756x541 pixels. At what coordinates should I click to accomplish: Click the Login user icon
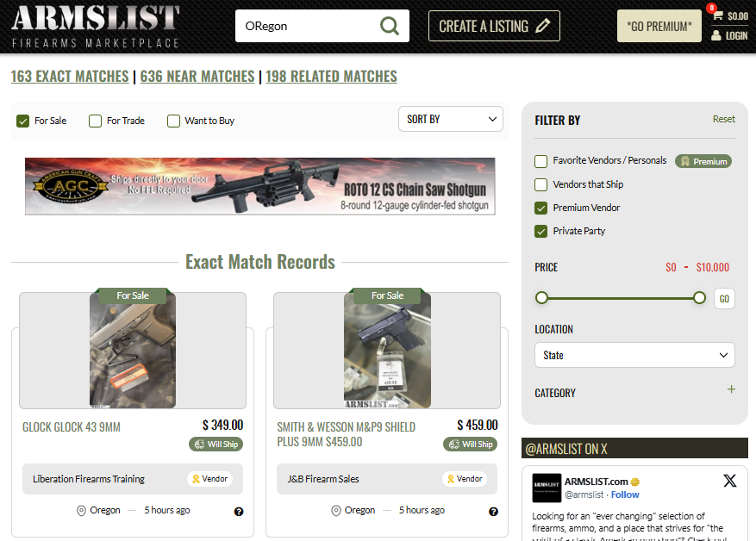pyautogui.click(x=716, y=36)
